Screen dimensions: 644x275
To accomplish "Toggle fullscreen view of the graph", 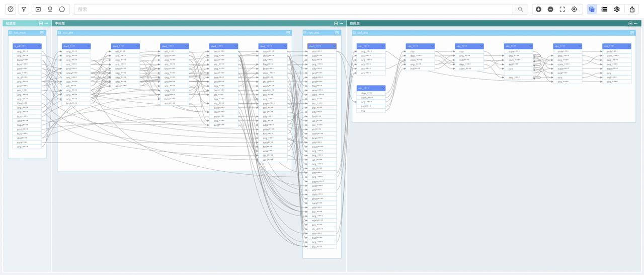I will coord(562,9).
